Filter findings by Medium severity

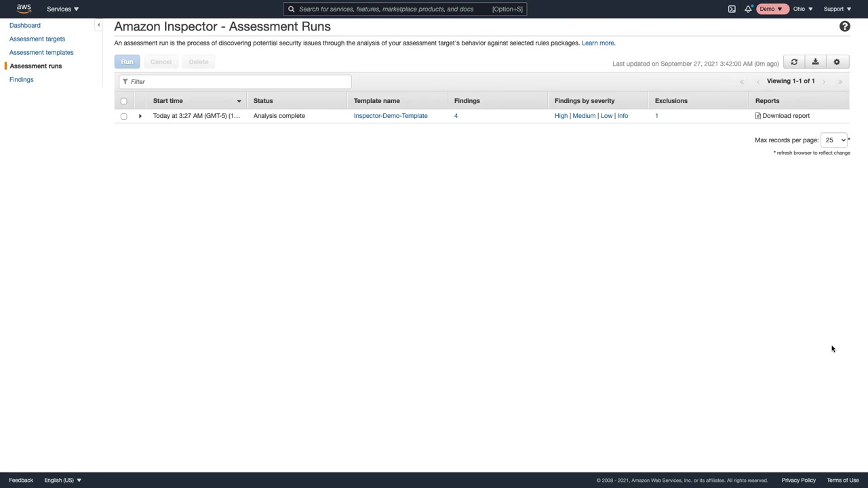pyautogui.click(x=584, y=116)
